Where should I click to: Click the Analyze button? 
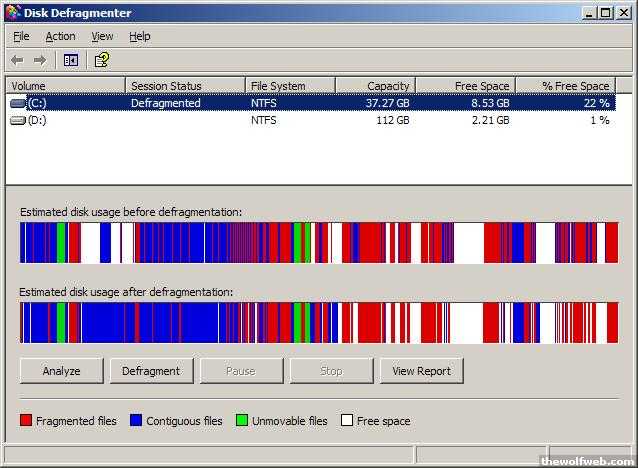click(61, 371)
